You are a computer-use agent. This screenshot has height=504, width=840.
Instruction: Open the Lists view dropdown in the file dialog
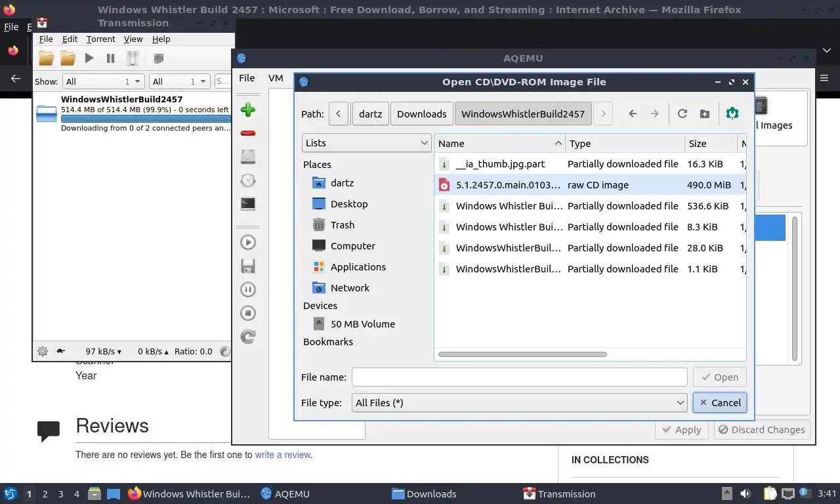tap(366, 142)
